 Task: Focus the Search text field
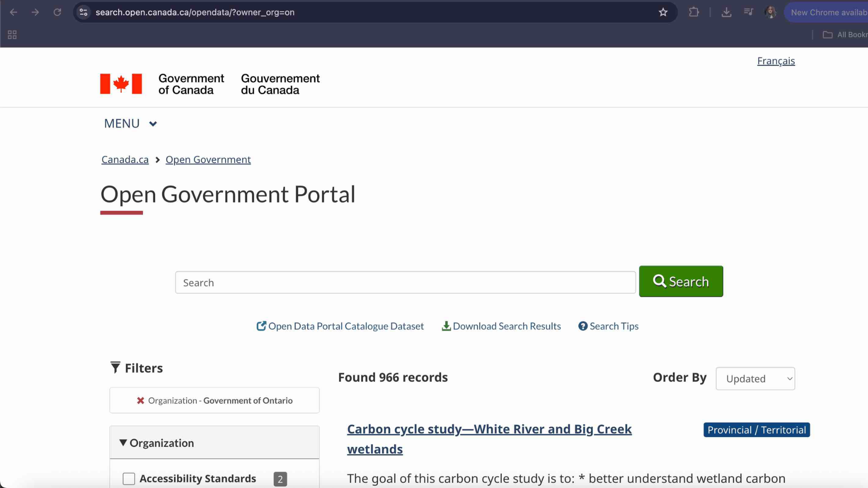405,283
